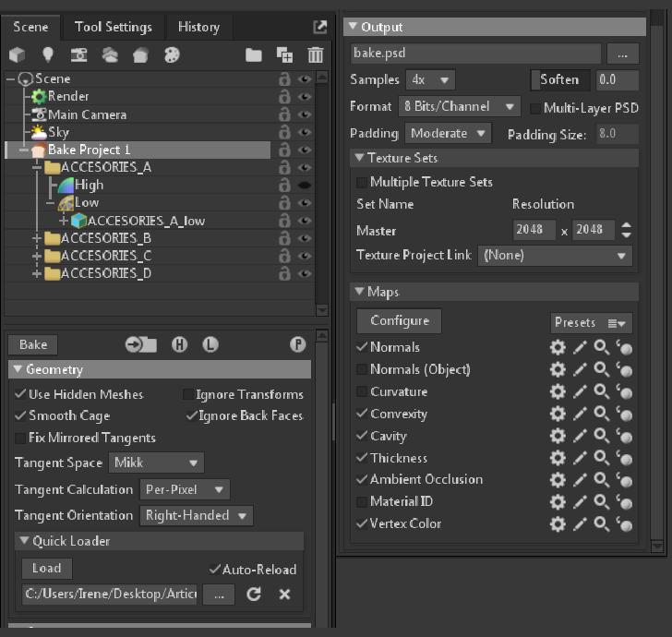672x637 pixels.
Task: Open Normals map gear settings
Action: pyautogui.click(x=558, y=347)
